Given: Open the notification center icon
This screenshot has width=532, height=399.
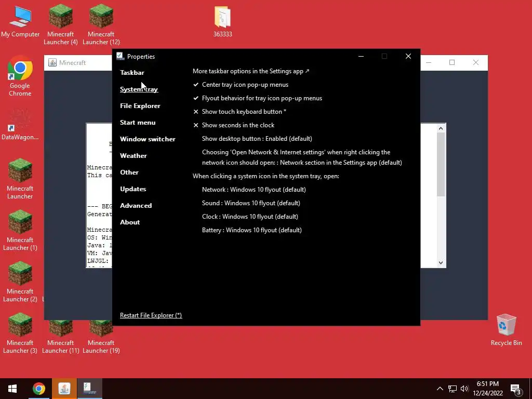Looking at the screenshot, I should 516,390.
